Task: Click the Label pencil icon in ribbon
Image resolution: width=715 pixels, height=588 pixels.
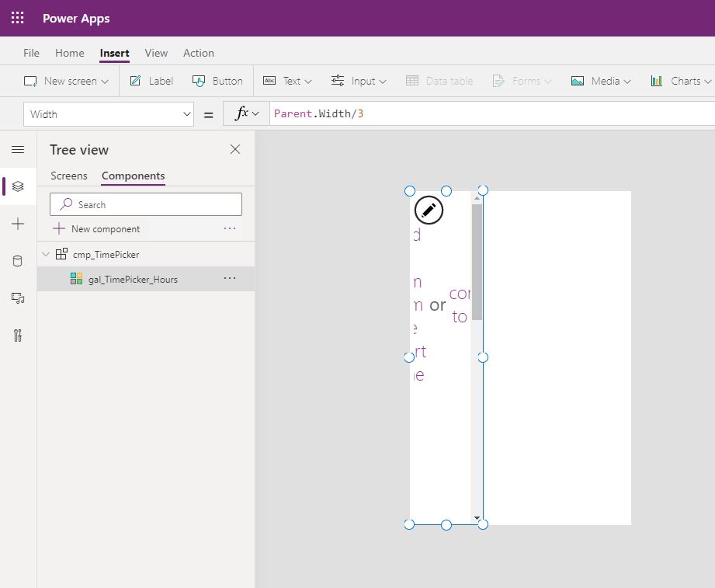Action: [x=135, y=81]
